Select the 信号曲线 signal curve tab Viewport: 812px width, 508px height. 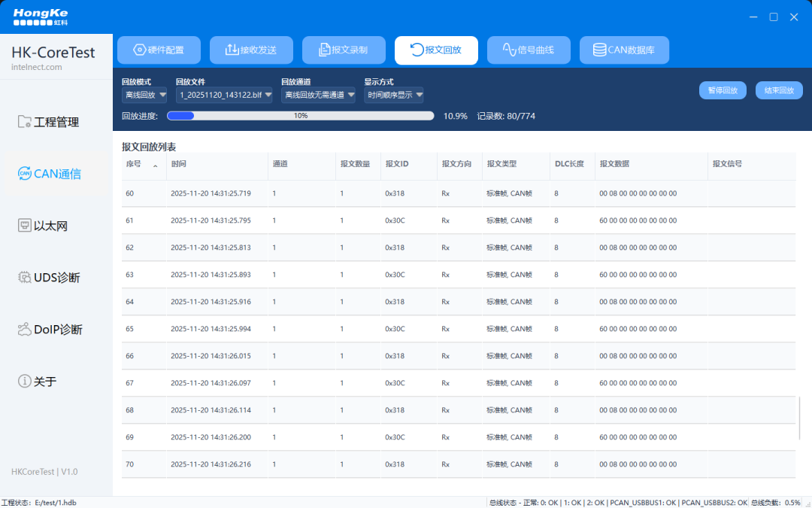529,50
